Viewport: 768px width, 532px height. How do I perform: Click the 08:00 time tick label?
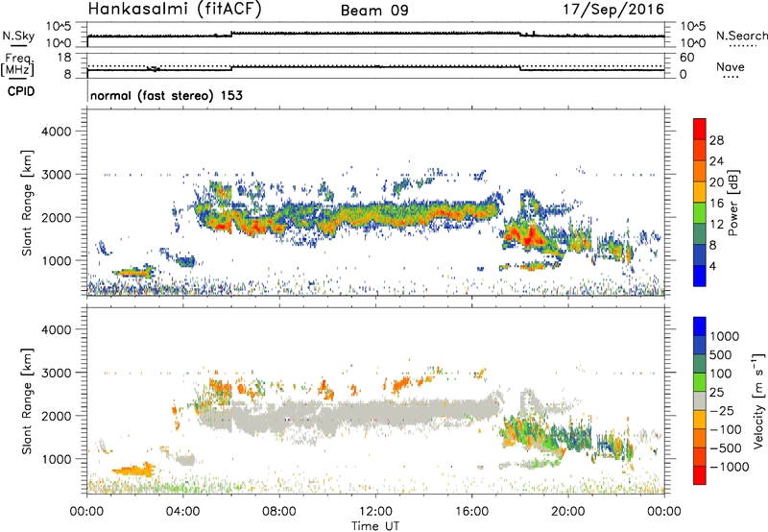pos(279,512)
